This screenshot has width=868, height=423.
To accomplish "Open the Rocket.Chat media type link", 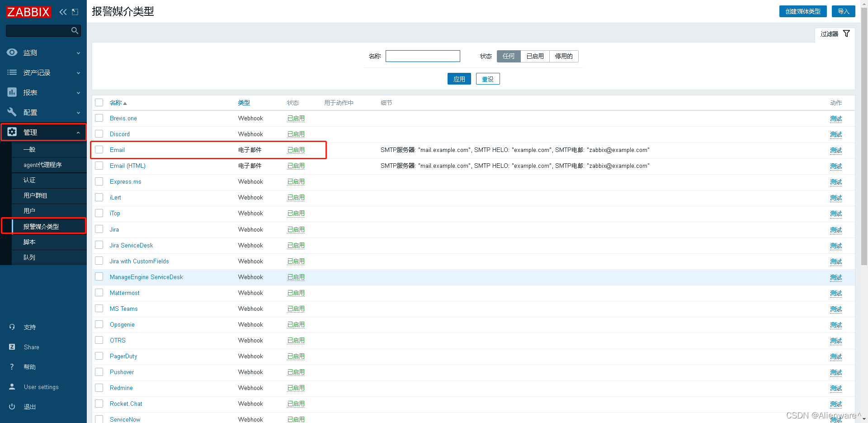I will [126, 404].
